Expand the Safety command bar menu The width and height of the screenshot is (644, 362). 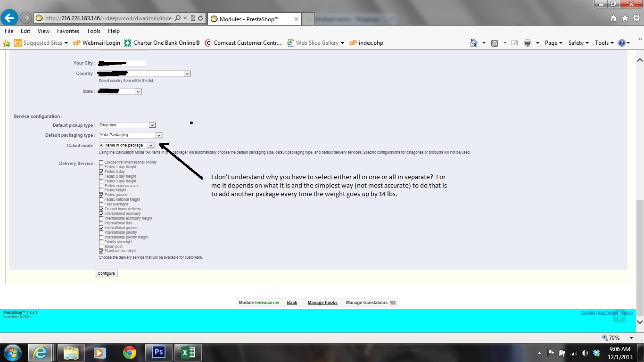[x=578, y=43]
